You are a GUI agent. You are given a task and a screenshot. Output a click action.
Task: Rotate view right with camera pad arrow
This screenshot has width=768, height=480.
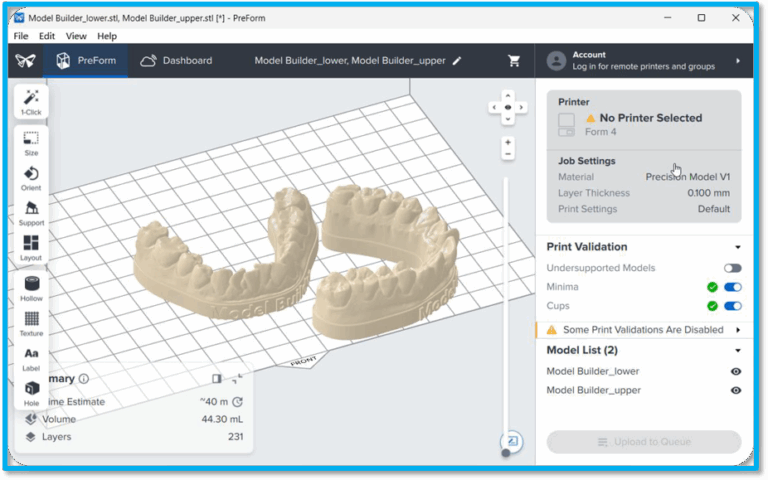pos(522,107)
